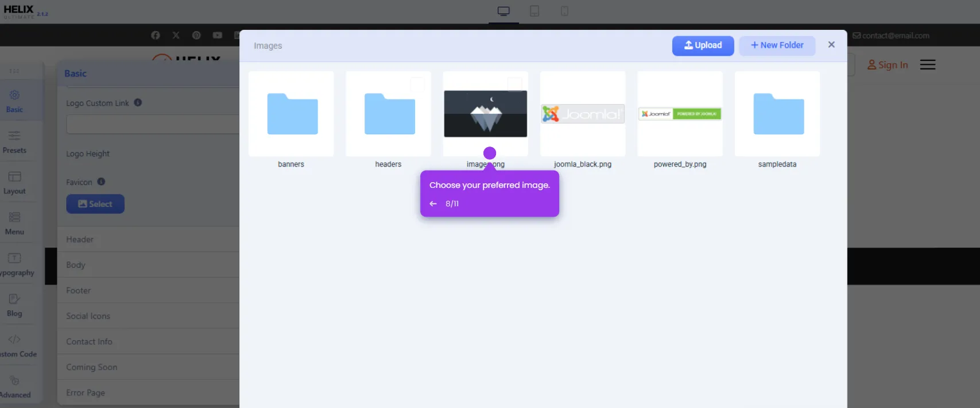This screenshot has height=408, width=980.
Task: Click the Favicon Select button
Action: [x=95, y=204]
